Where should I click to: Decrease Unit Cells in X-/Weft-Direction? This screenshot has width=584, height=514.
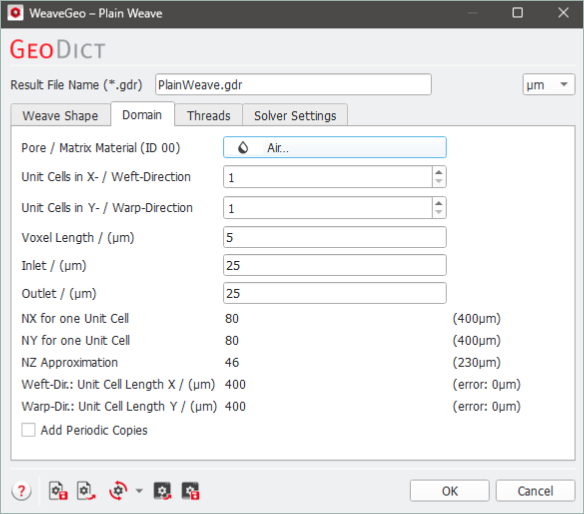(439, 181)
